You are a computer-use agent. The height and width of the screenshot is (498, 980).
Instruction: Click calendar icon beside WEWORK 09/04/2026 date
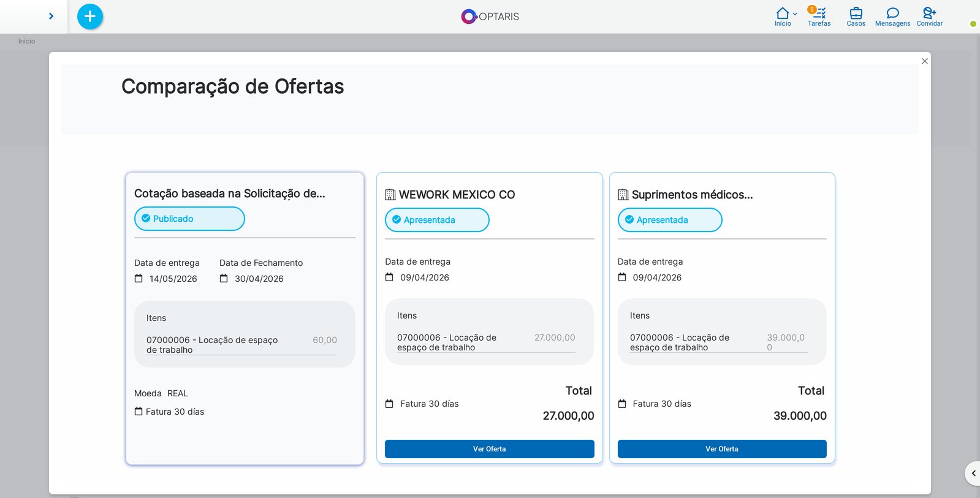(x=389, y=277)
